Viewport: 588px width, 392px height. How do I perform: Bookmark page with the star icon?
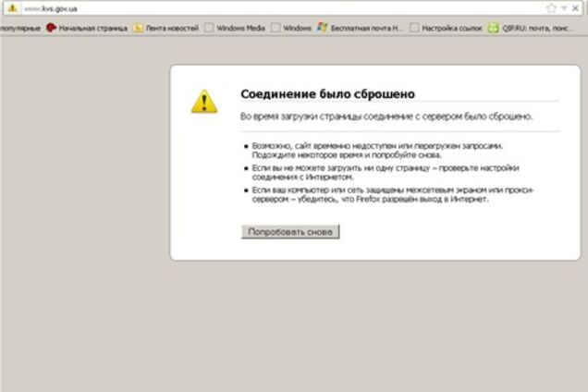[x=551, y=8]
